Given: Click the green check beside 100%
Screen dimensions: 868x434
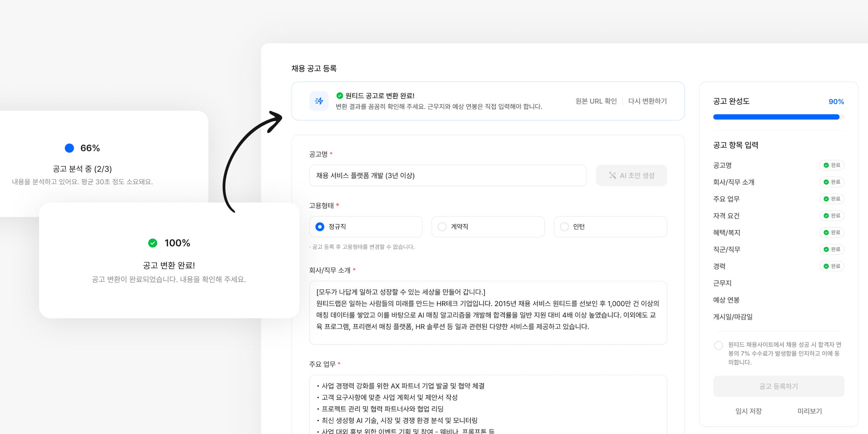Looking at the screenshot, I should [153, 243].
